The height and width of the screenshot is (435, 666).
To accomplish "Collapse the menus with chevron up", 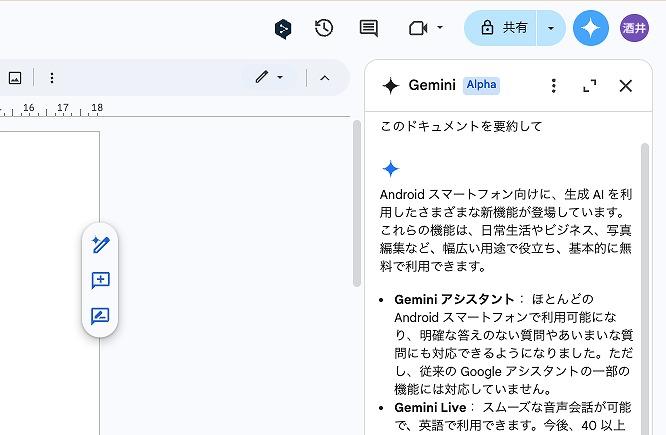I will pyautogui.click(x=325, y=78).
